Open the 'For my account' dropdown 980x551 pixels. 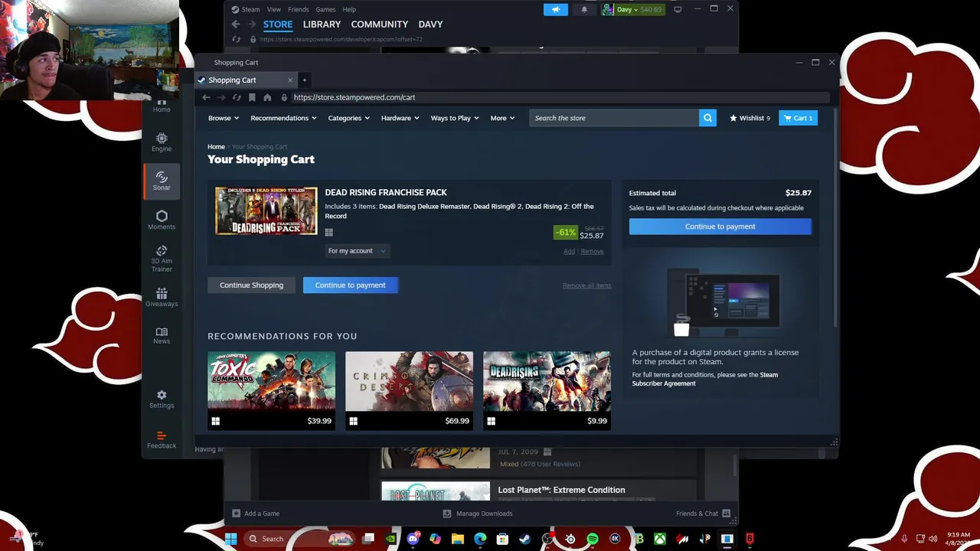click(357, 251)
